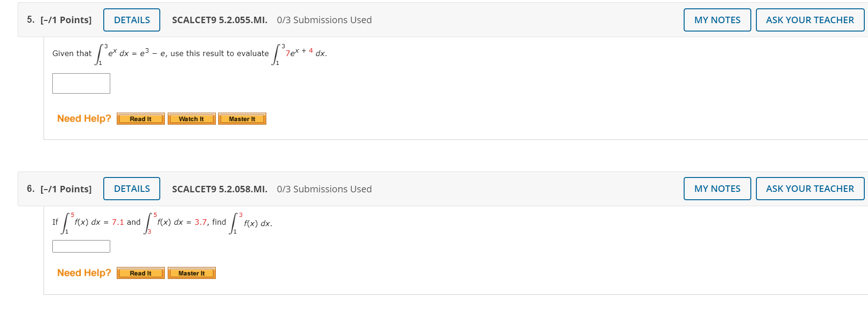Click the SCALCET9 5.2.058.MI. question code
This screenshot has height=323, width=868.
click(220, 189)
